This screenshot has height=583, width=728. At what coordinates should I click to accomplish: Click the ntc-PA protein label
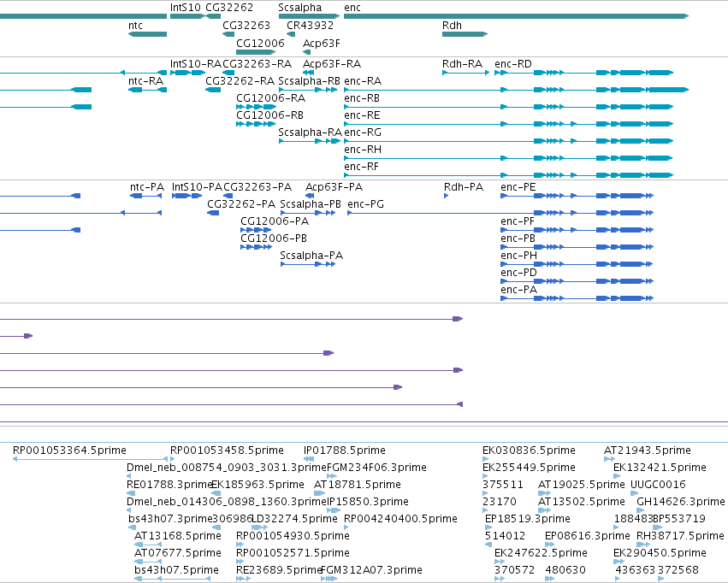[x=147, y=187]
